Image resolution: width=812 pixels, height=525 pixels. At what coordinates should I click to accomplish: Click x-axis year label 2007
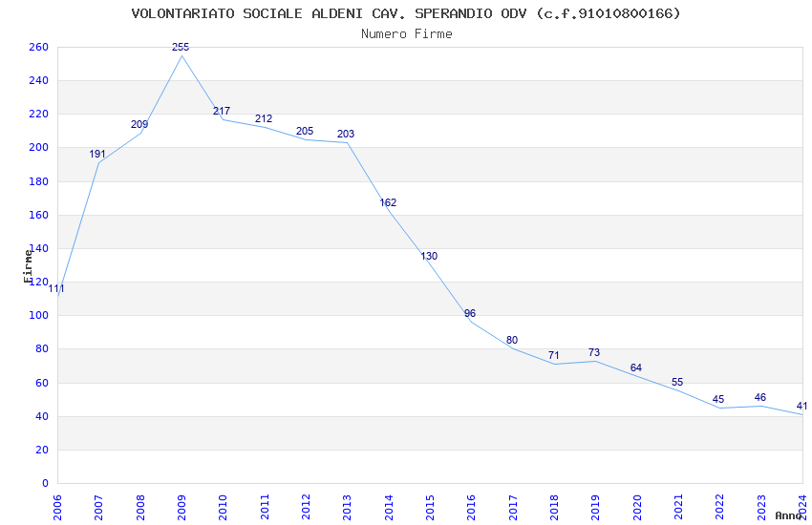tap(99, 507)
